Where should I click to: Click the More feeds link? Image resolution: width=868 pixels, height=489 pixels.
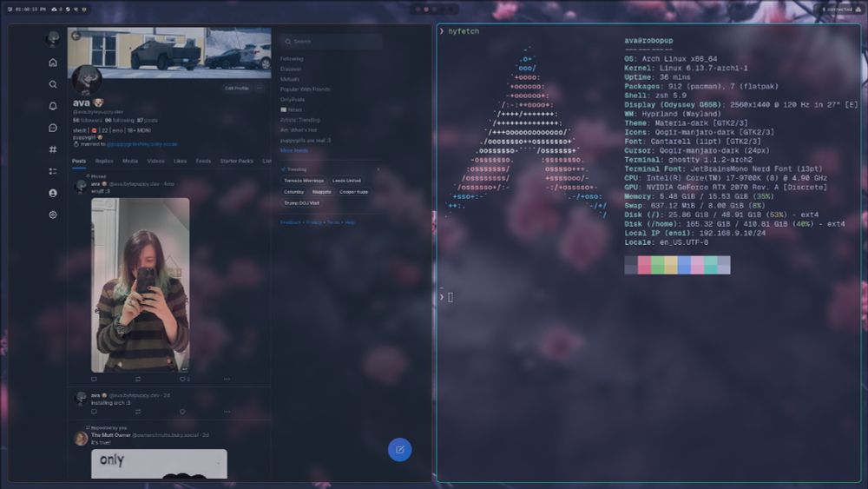tap(294, 150)
